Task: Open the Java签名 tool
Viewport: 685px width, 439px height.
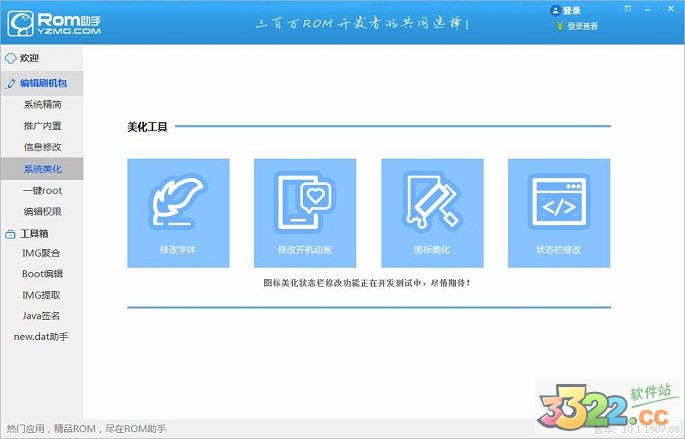Action: (x=42, y=316)
